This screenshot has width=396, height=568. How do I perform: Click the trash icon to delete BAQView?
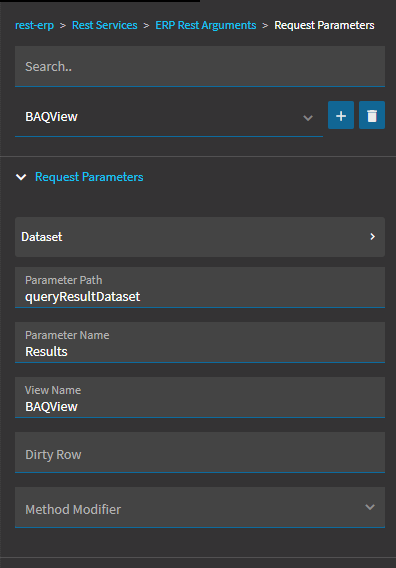tap(372, 115)
